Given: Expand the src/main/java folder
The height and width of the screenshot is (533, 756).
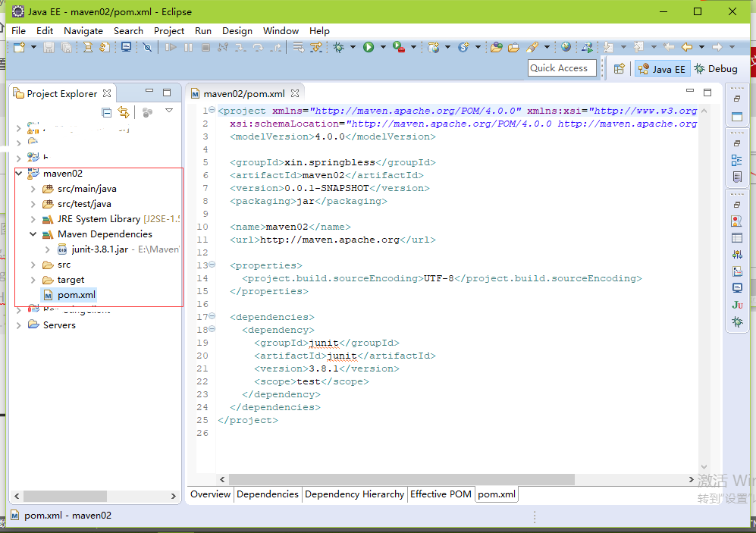Looking at the screenshot, I should 33,189.
